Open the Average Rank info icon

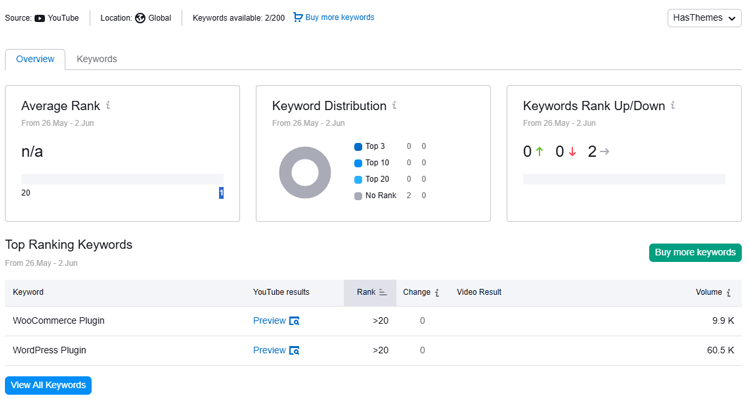pos(108,105)
